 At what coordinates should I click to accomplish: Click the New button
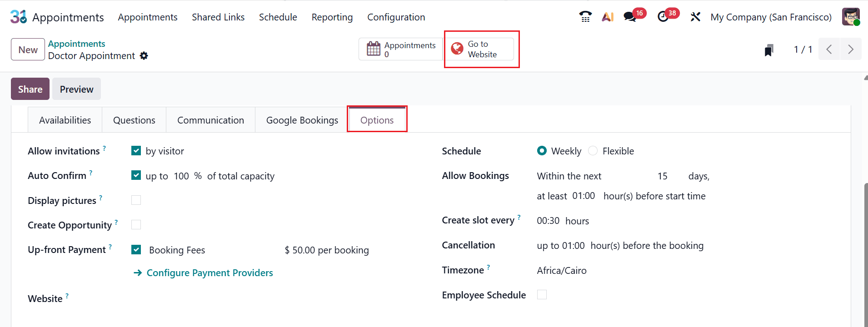(28, 50)
